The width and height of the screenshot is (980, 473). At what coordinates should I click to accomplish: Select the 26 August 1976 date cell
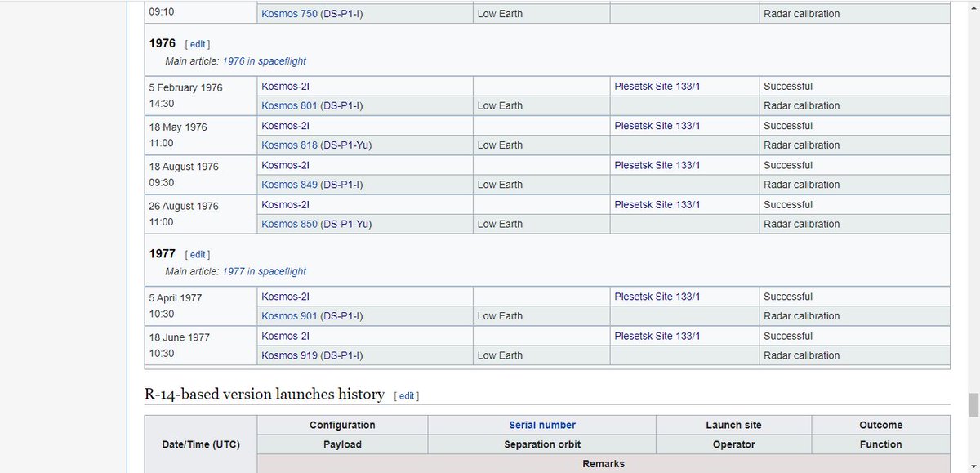(201, 214)
